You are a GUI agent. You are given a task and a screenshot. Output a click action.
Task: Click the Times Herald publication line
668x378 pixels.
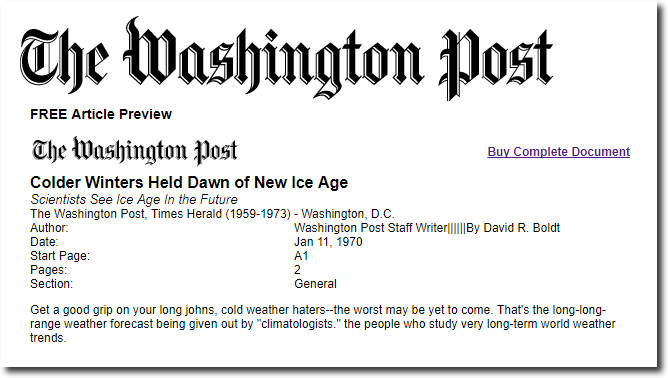coord(212,214)
